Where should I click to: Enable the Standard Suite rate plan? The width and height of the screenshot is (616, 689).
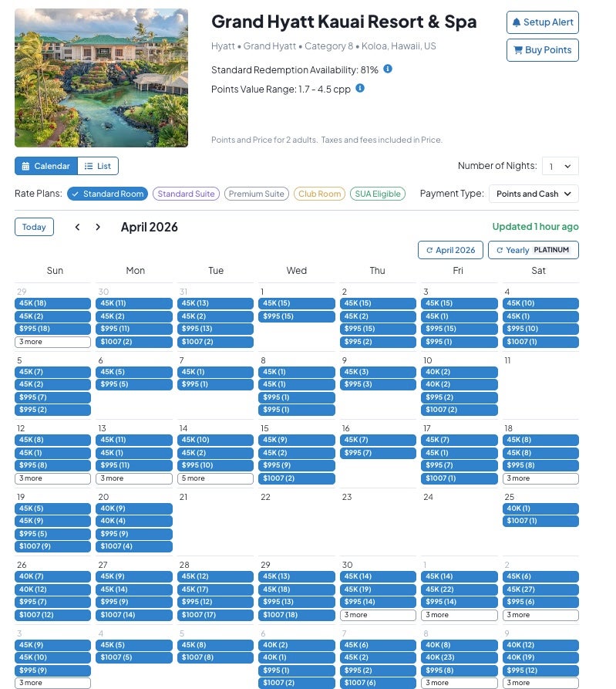pyautogui.click(x=186, y=194)
